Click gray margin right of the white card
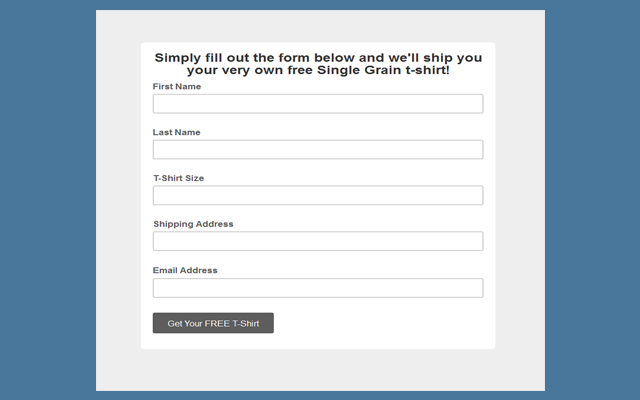Screen dimensions: 640x400 tap(520, 196)
